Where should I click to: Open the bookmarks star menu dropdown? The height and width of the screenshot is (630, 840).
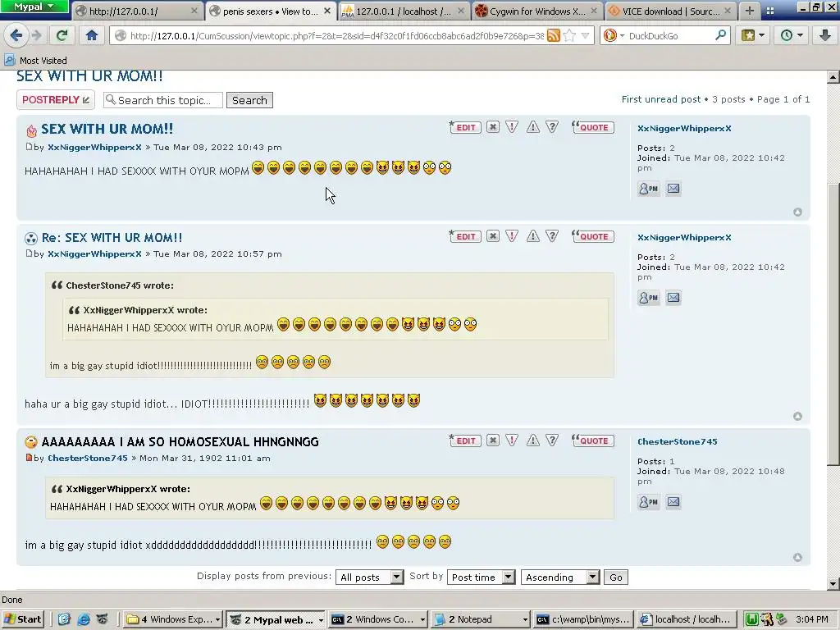(753, 35)
